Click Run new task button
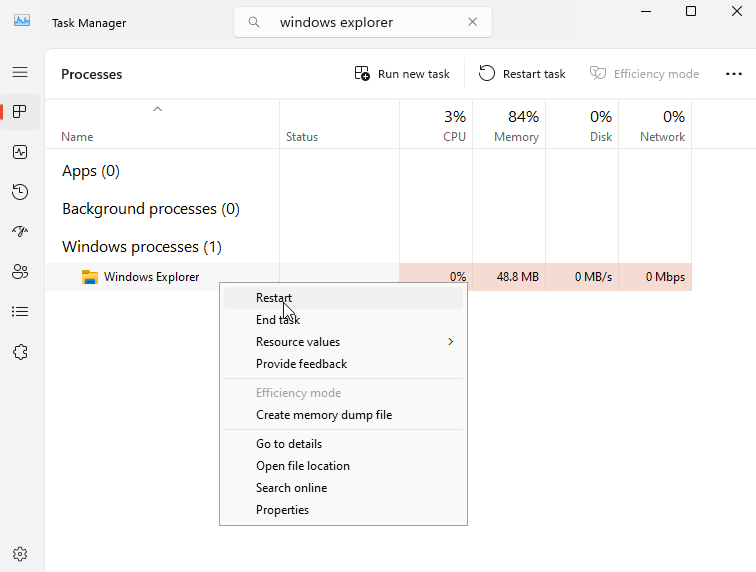 402,74
